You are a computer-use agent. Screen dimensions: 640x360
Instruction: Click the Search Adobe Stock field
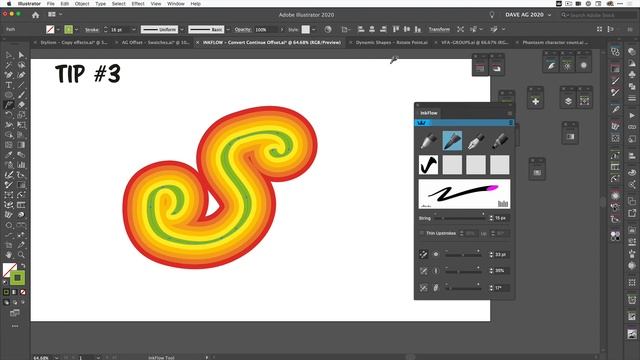(598, 15)
